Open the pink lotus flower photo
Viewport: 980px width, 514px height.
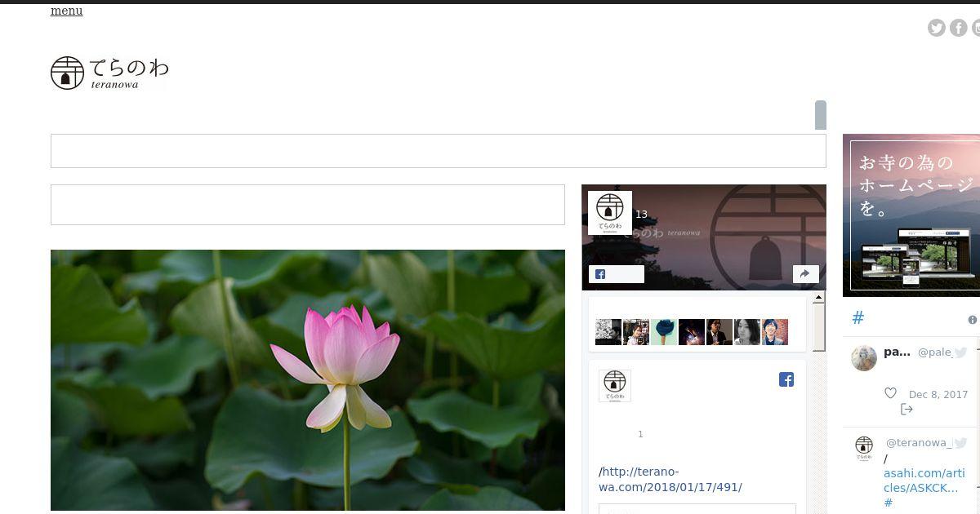pyautogui.click(x=308, y=380)
